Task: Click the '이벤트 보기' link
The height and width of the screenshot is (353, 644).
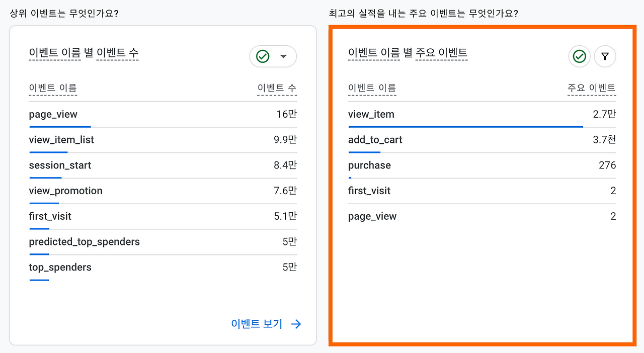Action: [x=257, y=324]
